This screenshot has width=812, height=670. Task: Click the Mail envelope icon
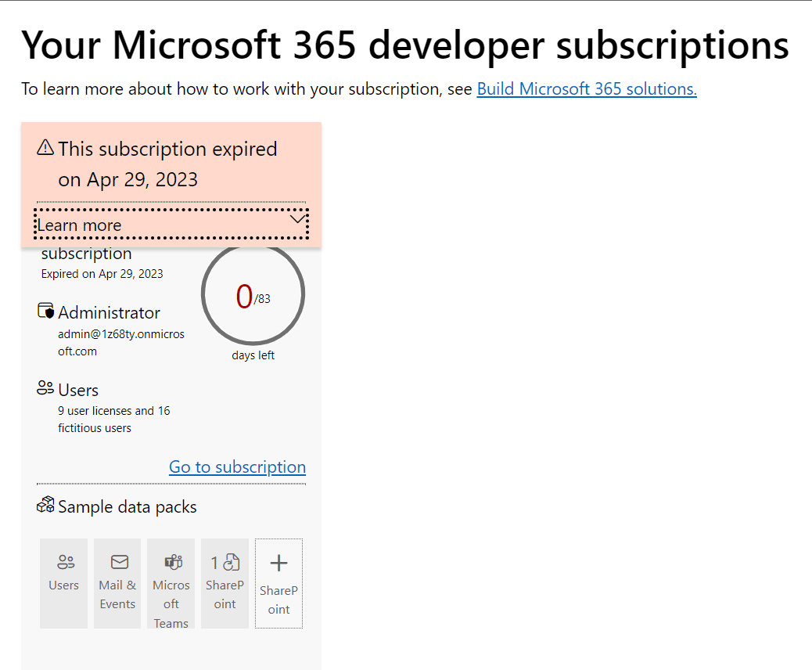tap(120, 562)
